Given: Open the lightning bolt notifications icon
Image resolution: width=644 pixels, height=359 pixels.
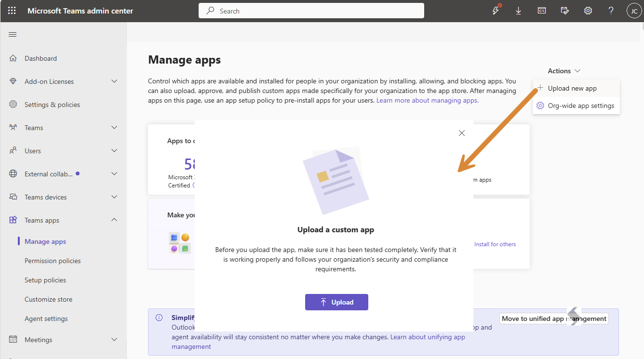Looking at the screenshot, I should click(496, 11).
